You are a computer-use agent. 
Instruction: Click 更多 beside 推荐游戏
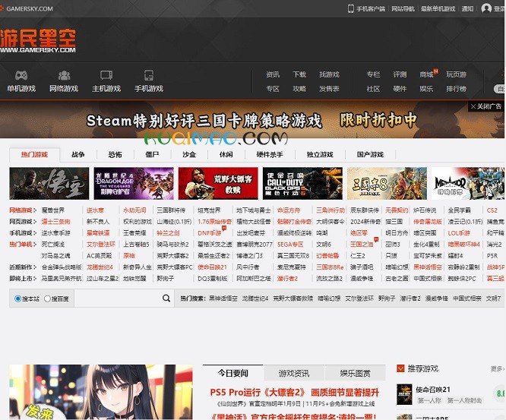497,368
